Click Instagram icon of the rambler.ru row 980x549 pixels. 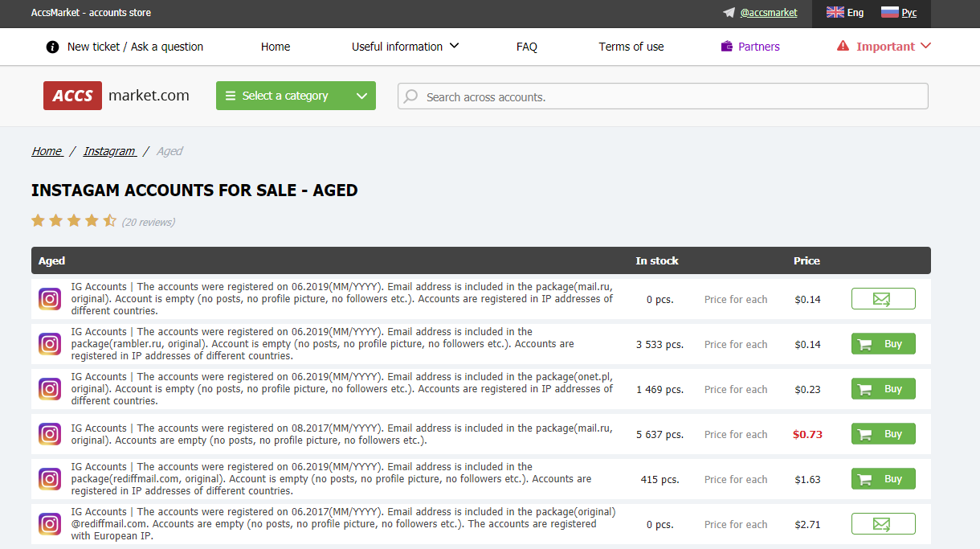tap(50, 344)
